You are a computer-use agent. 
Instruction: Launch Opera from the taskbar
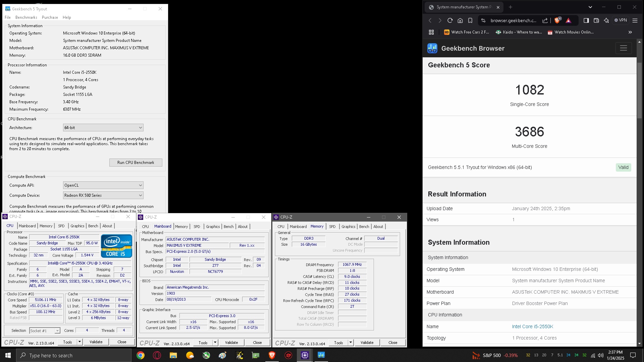click(x=157, y=355)
